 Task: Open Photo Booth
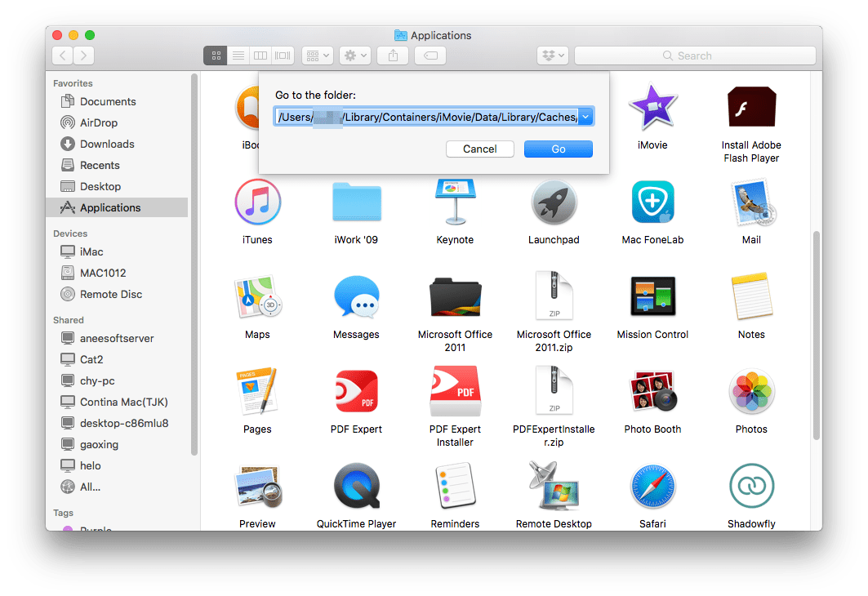coord(652,390)
